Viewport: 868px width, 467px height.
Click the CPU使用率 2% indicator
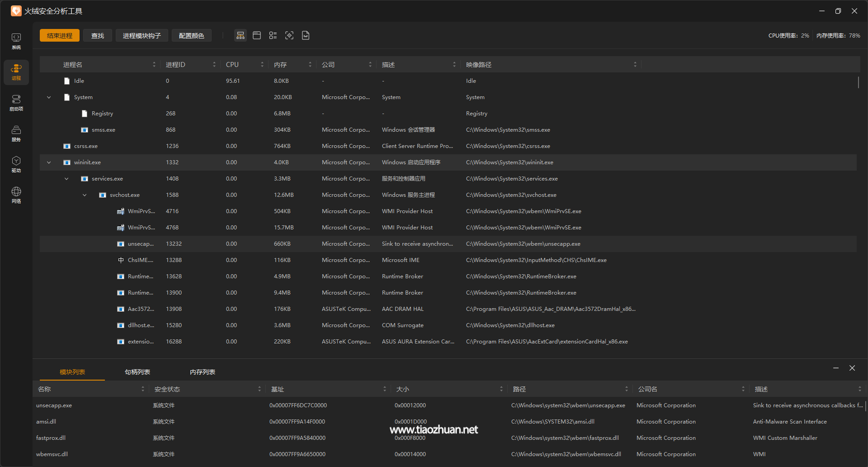[x=788, y=35]
